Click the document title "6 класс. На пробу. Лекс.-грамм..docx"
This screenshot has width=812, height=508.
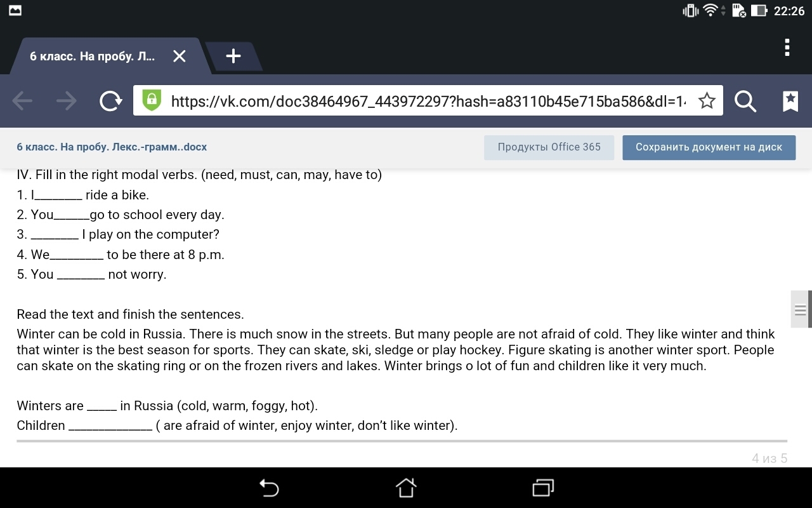(112, 147)
